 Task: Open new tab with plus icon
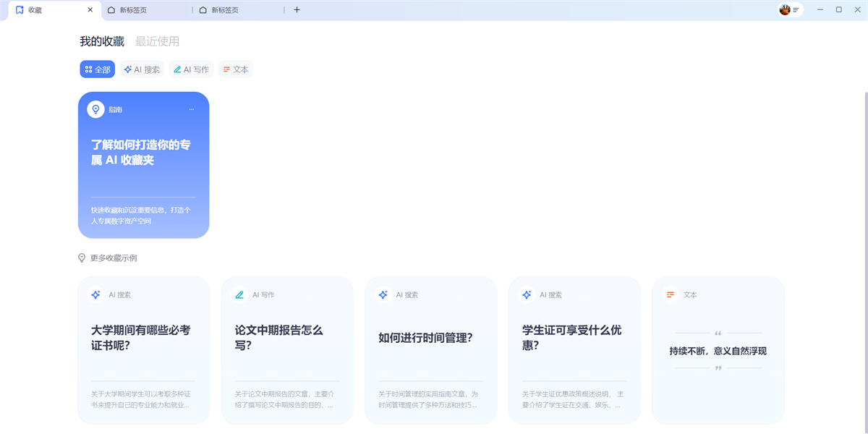[x=297, y=10]
